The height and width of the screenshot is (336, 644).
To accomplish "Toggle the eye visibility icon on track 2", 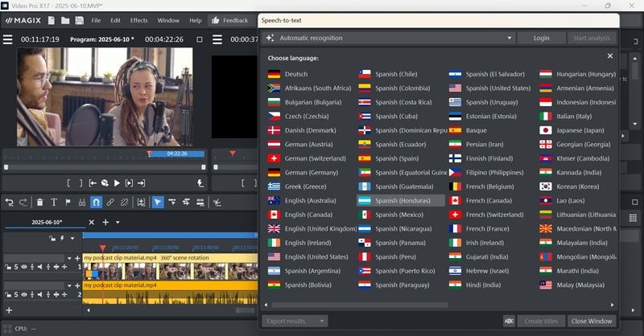I will click(24, 294).
